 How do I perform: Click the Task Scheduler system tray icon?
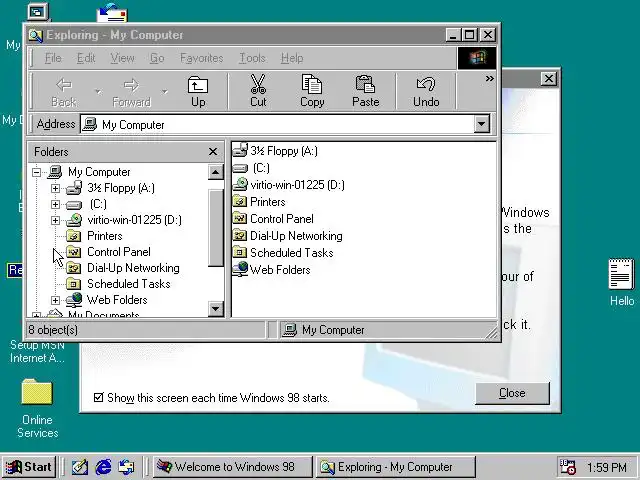568,467
